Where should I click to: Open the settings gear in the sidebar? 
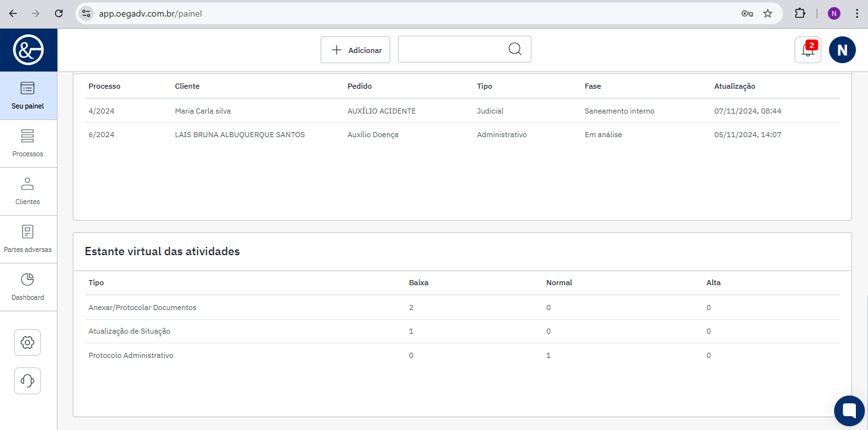point(27,343)
